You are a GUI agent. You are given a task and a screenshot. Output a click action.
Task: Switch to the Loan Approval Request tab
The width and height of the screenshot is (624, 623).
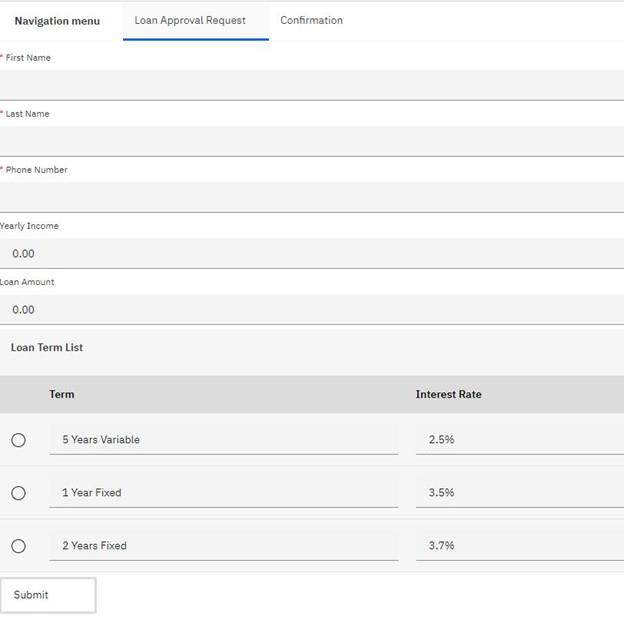point(190,21)
